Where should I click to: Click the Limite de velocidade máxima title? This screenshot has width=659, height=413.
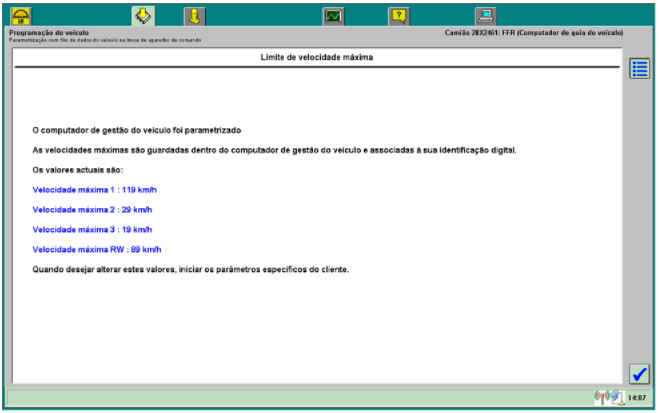[x=317, y=58]
